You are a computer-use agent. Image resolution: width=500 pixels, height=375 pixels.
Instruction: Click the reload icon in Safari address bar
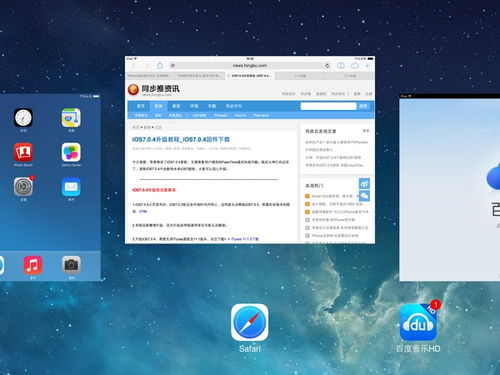(327, 66)
